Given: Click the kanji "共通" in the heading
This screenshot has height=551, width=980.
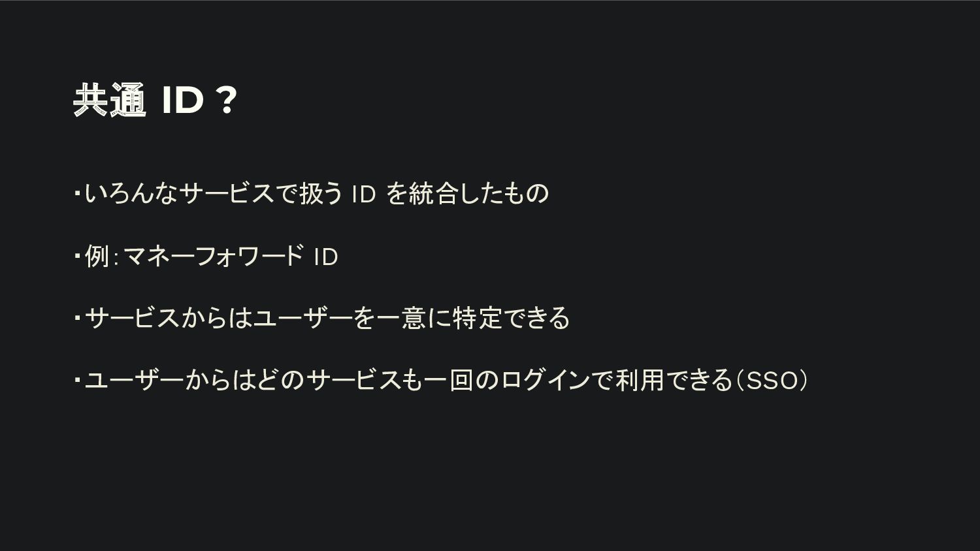Looking at the screenshot, I should coord(108,100).
